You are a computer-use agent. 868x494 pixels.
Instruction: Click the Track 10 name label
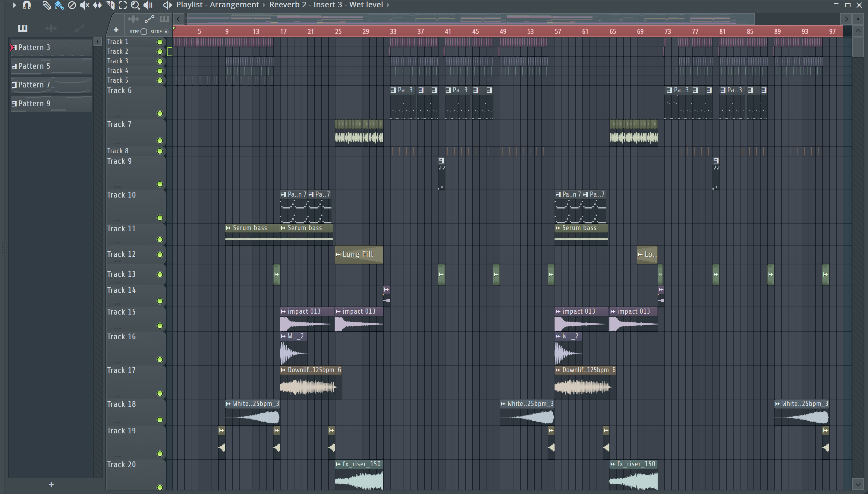[121, 195]
